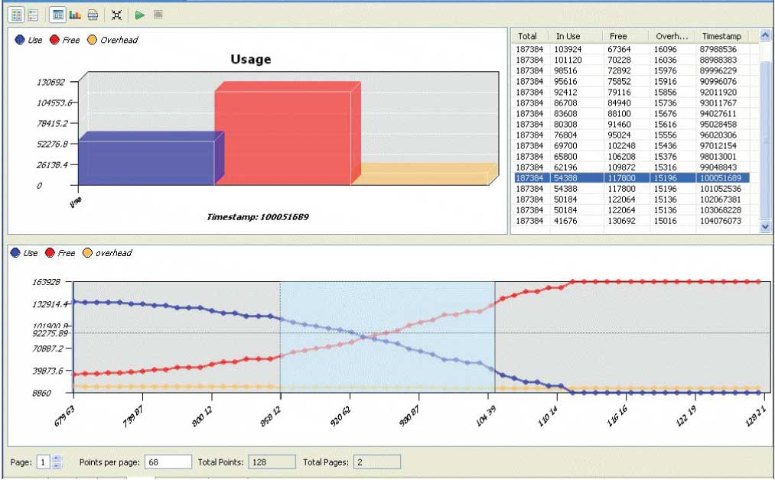Increment the Page number spinner

(x=56, y=457)
